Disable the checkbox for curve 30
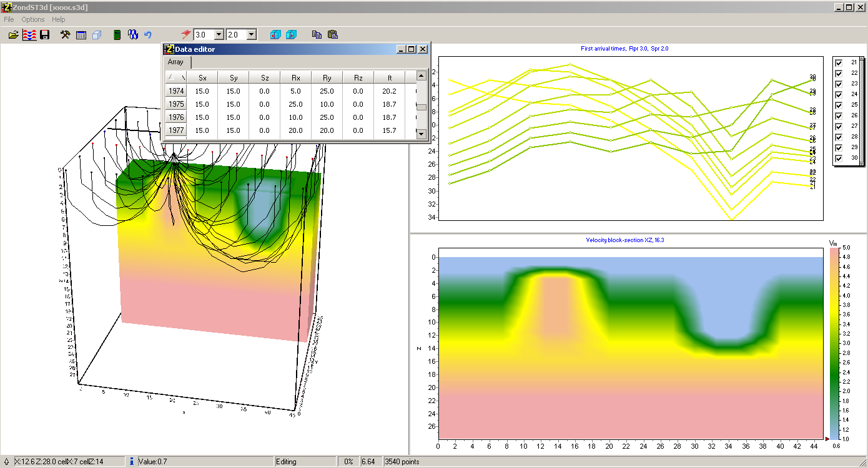868x468 pixels. tap(839, 158)
